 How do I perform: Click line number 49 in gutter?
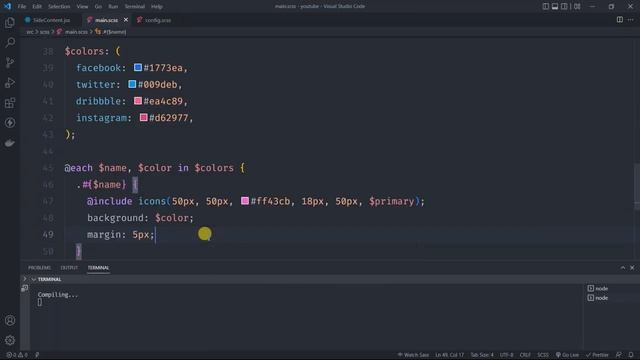pyautogui.click(x=48, y=235)
